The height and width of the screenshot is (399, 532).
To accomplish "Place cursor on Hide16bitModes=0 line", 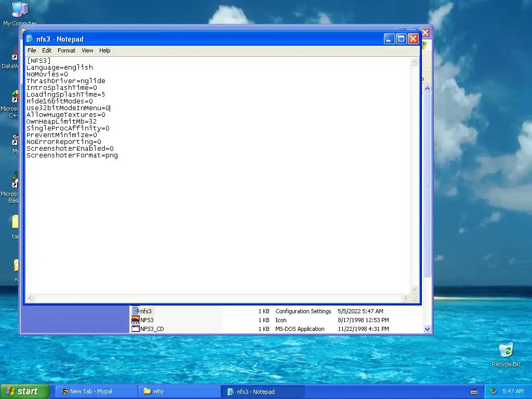I will (x=60, y=101).
